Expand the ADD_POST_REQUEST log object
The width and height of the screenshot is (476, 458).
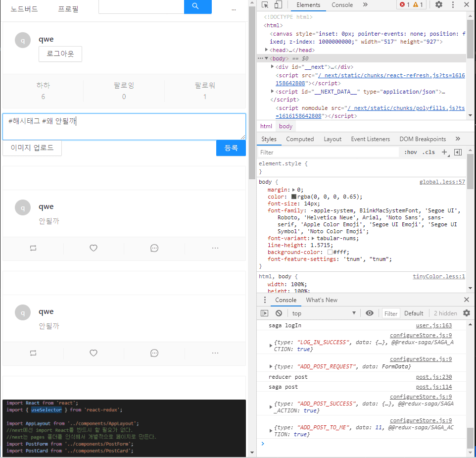pyautogui.click(x=270, y=366)
